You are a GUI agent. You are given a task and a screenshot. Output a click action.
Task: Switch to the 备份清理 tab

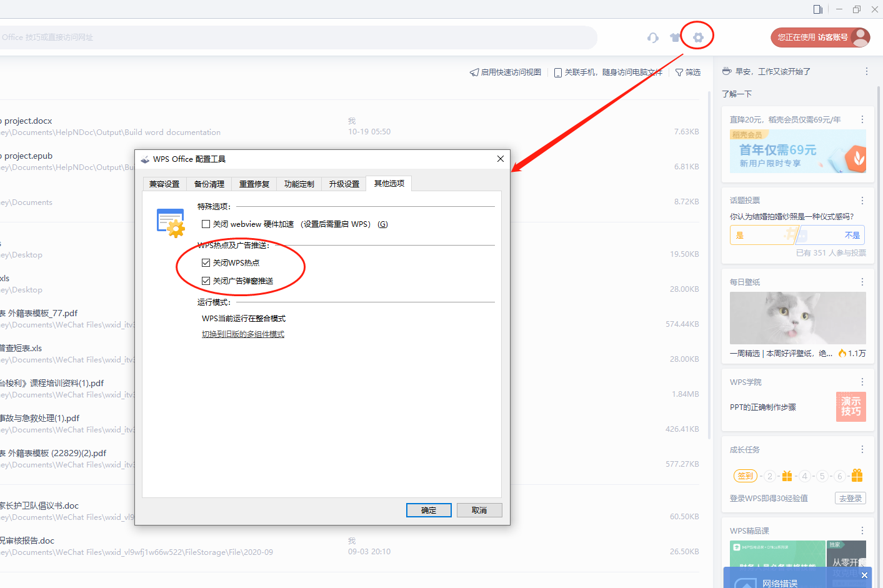tap(209, 184)
